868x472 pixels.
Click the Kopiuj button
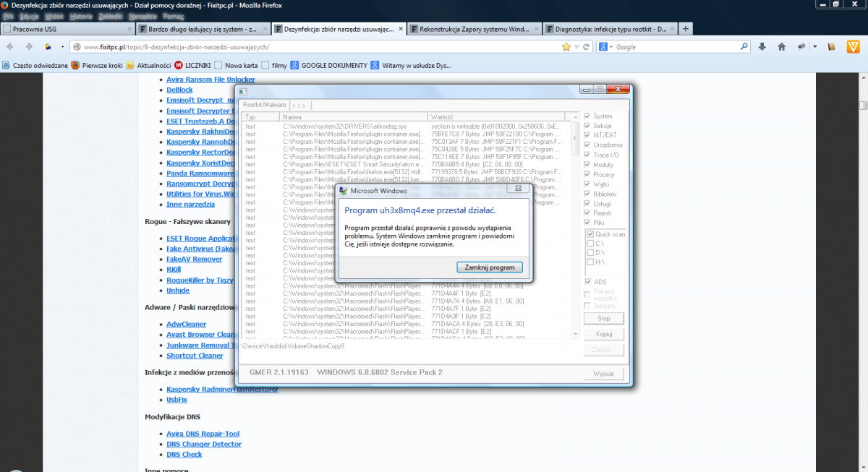[603, 334]
